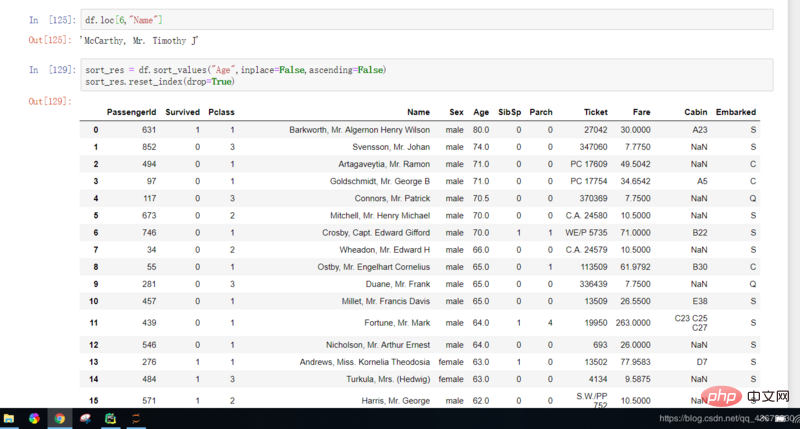This screenshot has height=429, width=800.
Task: Click ticket value 'WE/P 5735'
Action: click(x=586, y=233)
